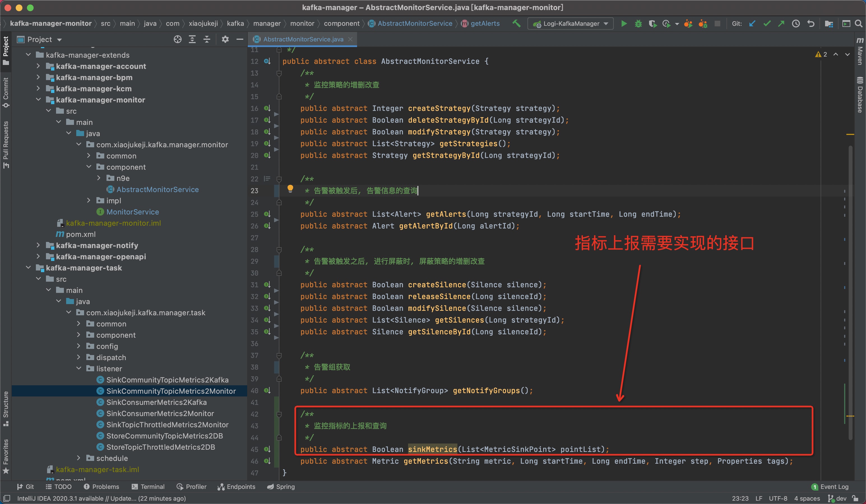Click the Git commit checkmark icon
The height and width of the screenshot is (504, 866).
click(x=767, y=24)
